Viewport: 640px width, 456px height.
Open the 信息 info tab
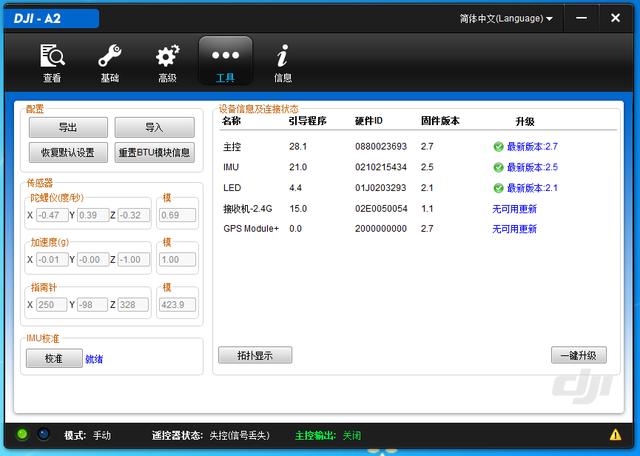click(282, 62)
